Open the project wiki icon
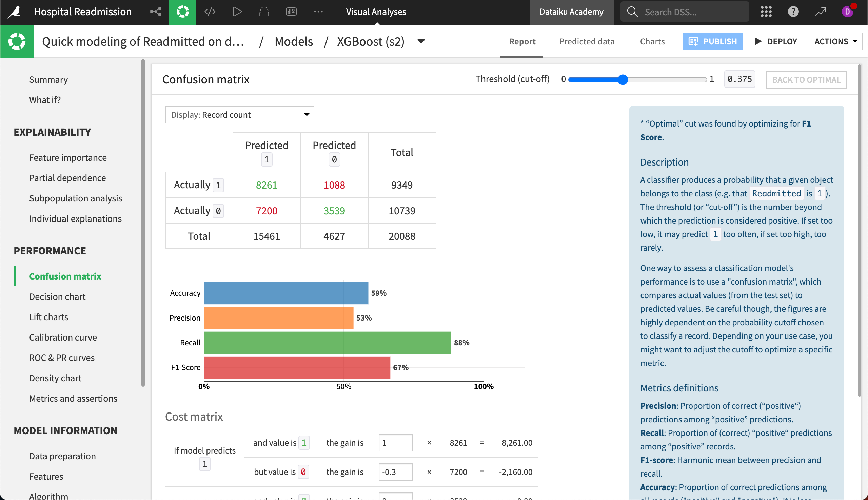Screen dimensions: 868x500 pos(264,11)
